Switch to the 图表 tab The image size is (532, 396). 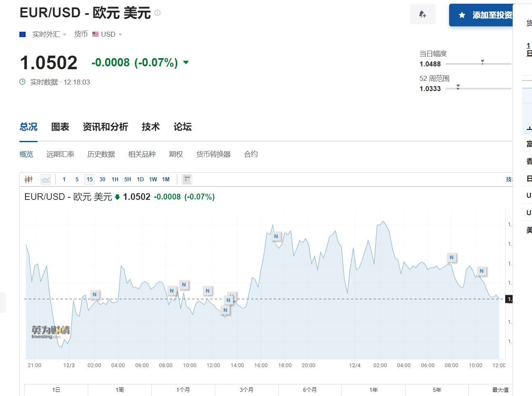[x=60, y=127]
